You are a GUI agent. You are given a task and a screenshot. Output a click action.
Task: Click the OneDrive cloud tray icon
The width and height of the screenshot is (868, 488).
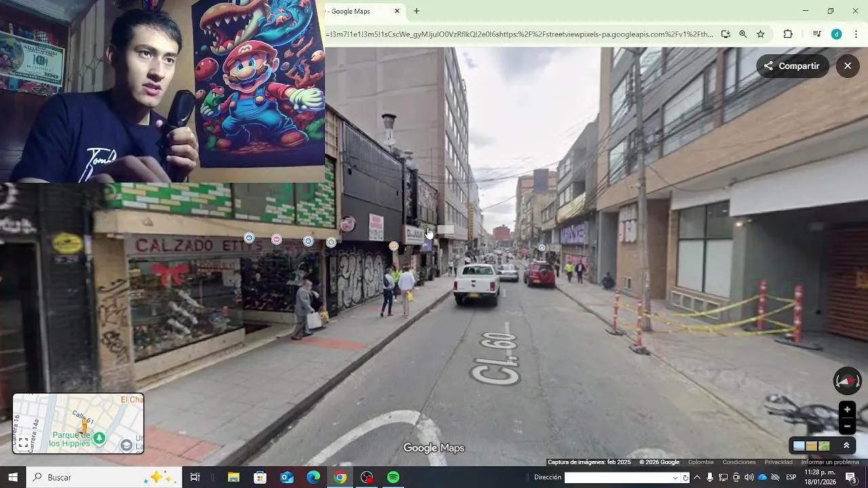pos(762,477)
